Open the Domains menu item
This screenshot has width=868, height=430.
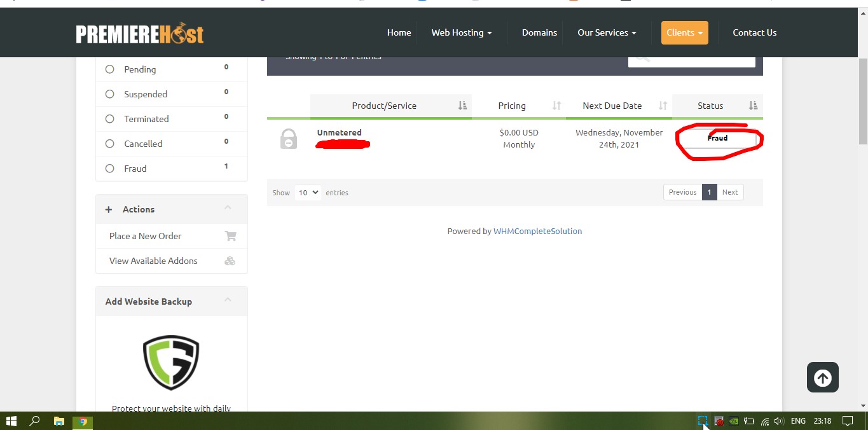pyautogui.click(x=539, y=32)
